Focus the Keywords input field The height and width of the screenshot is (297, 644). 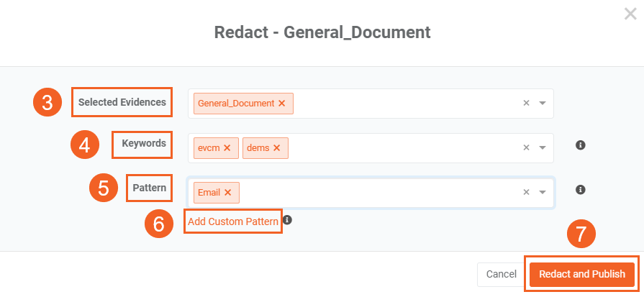[x=403, y=148]
